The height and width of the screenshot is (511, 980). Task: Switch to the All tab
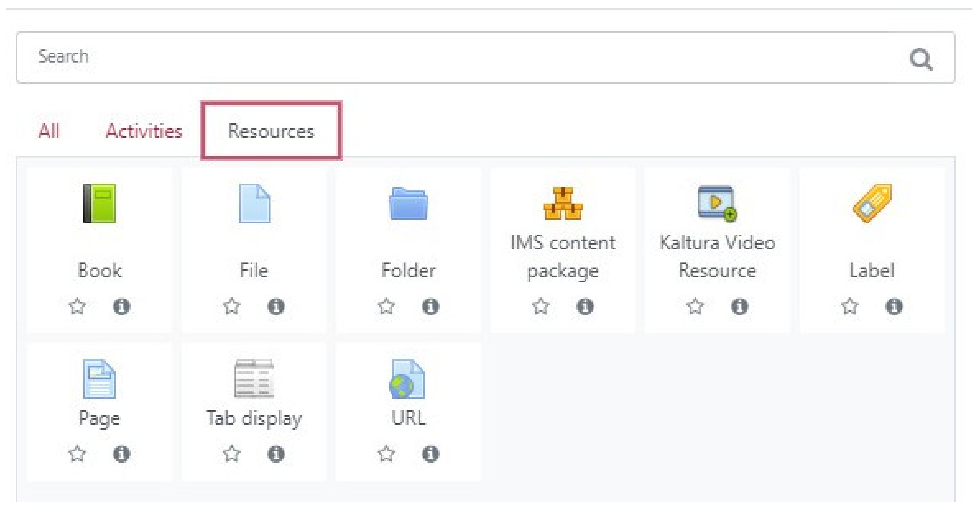(x=49, y=131)
